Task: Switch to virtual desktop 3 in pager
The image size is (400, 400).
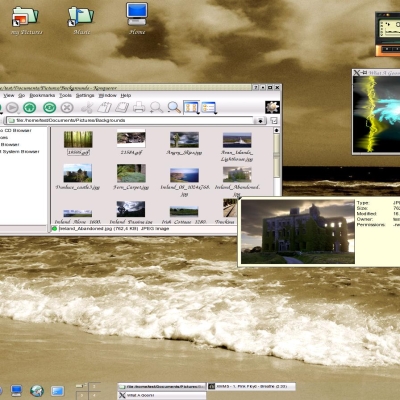Action: (x=82, y=395)
